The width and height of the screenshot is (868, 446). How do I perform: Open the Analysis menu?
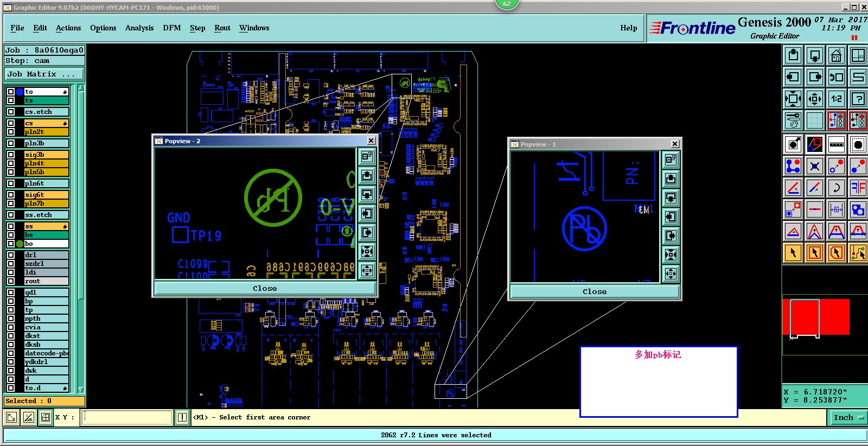pos(139,28)
